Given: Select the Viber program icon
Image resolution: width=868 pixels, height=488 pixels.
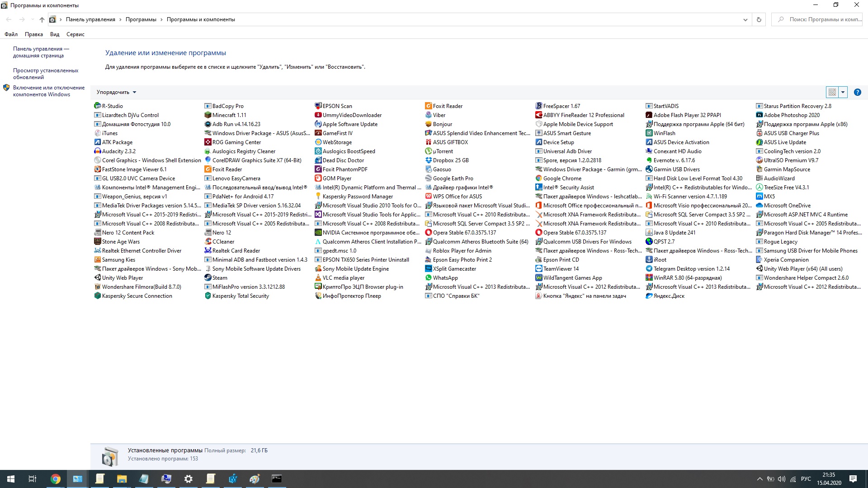Looking at the screenshot, I should click(x=428, y=115).
